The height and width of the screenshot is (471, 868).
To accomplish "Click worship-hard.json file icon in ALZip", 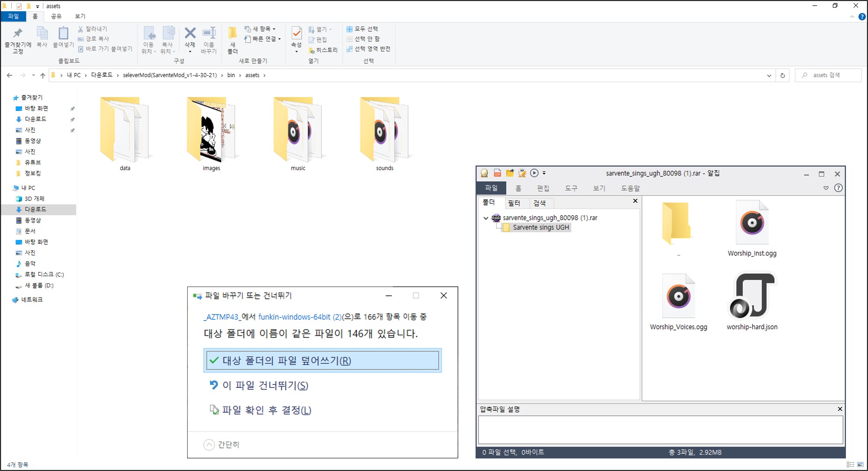I will (x=752, y=296).
